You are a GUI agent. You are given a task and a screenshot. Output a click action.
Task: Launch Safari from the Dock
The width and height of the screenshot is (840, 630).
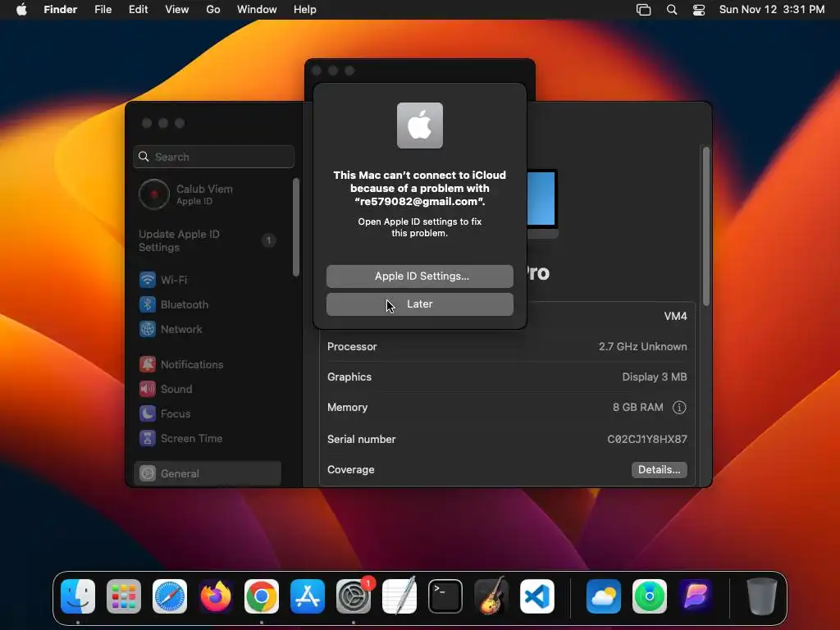(170, 596)
